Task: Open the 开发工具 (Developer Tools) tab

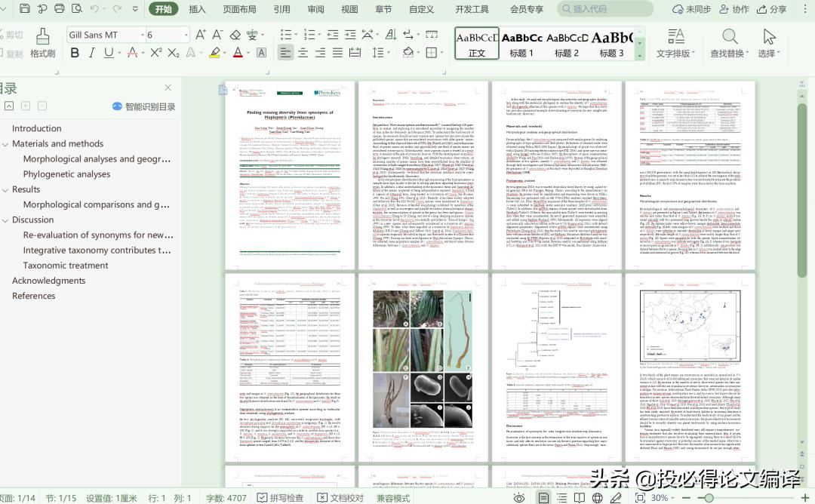Action: (x=472, y=9)
